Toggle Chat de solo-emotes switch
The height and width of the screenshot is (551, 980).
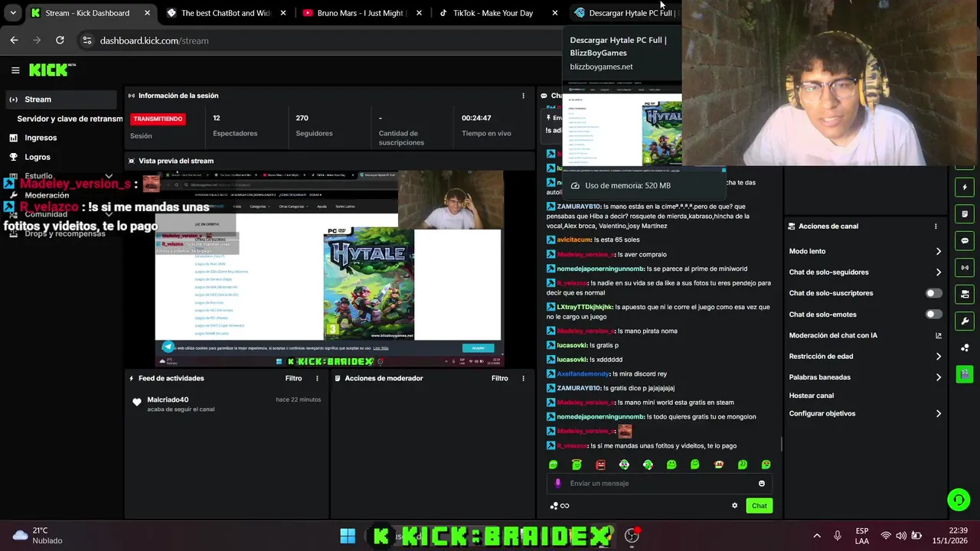(934, 315)
